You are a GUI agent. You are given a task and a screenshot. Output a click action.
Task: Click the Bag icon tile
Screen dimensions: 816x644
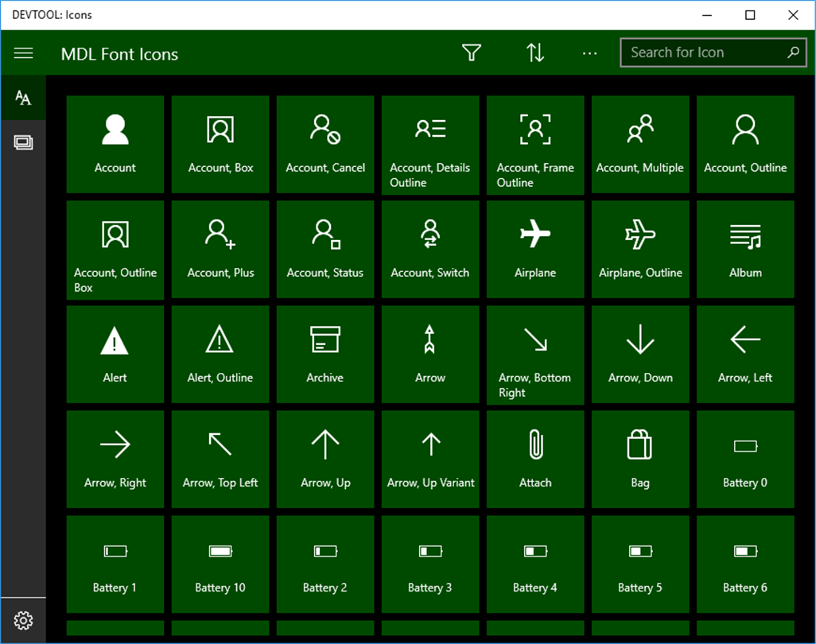(x=640, y=460)
